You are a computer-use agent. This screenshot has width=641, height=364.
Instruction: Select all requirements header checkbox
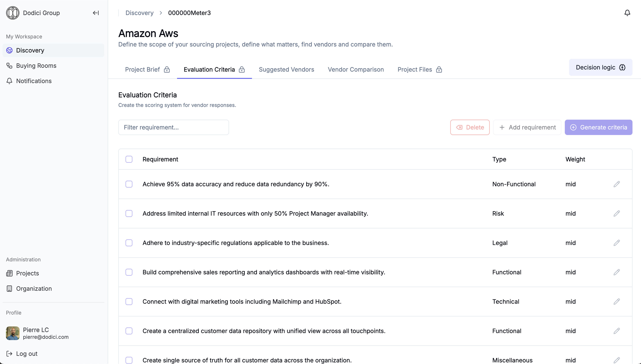tap(129, 159)
